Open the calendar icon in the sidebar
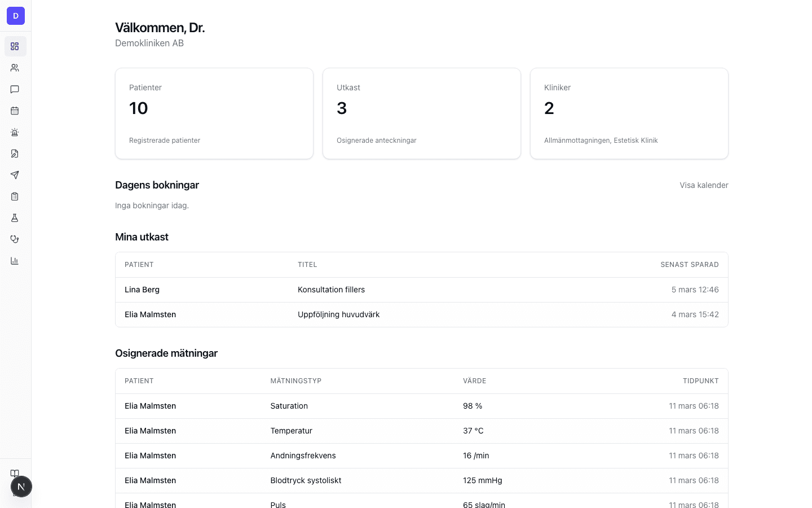 point(15,111)
